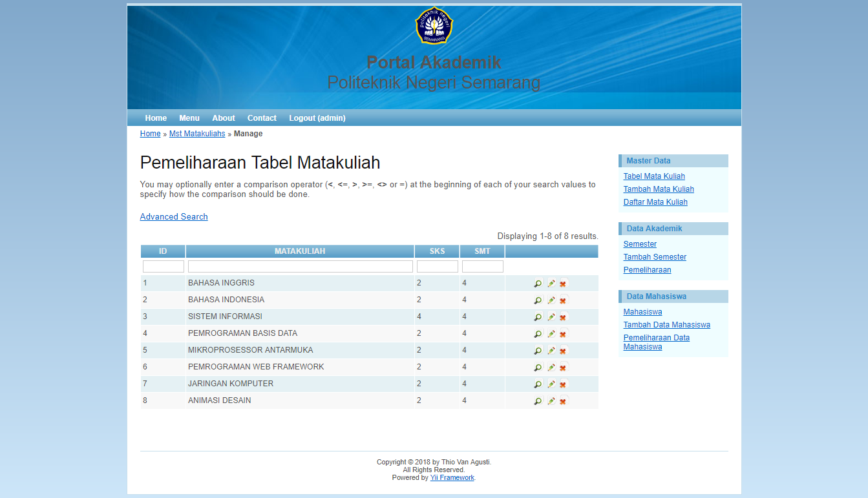Open view icon for SISTEM INFORMASI
The image size is (868, 498).
538,317
